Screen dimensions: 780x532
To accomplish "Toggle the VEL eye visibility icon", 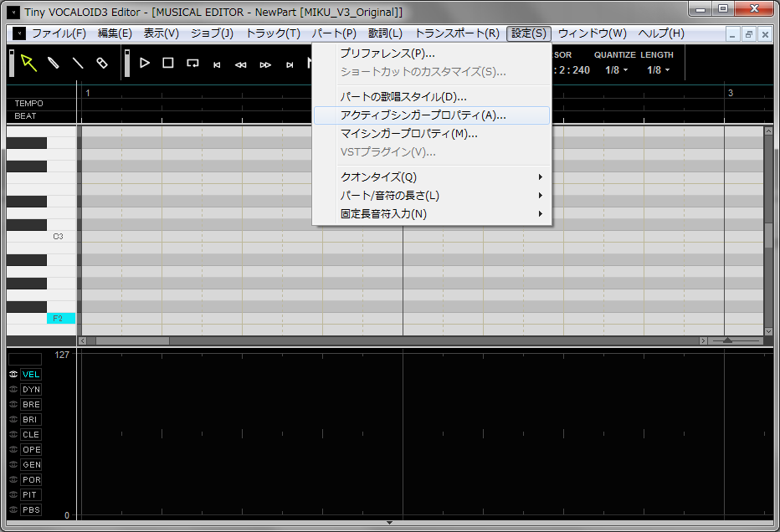I will click(13, 374).
